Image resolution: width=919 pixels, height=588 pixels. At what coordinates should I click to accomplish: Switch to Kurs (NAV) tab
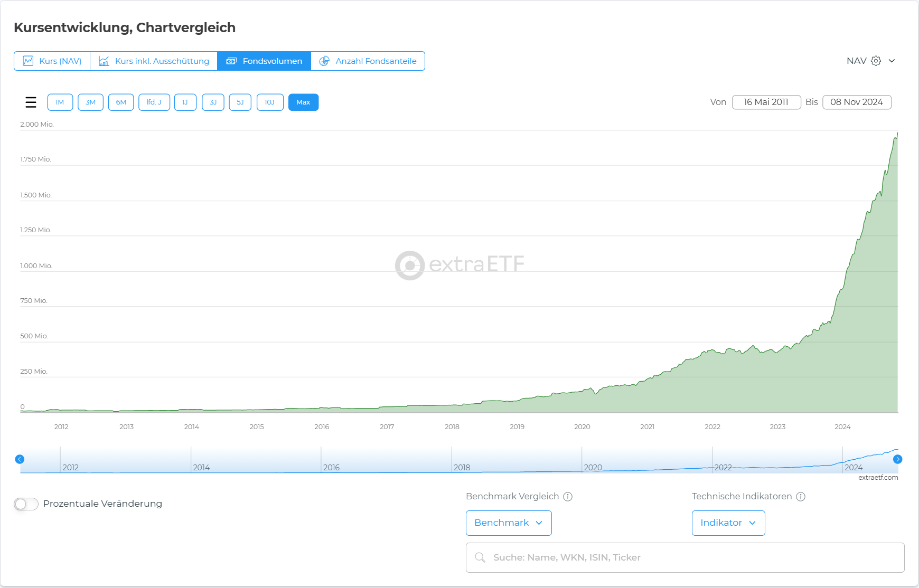[52, 61]
